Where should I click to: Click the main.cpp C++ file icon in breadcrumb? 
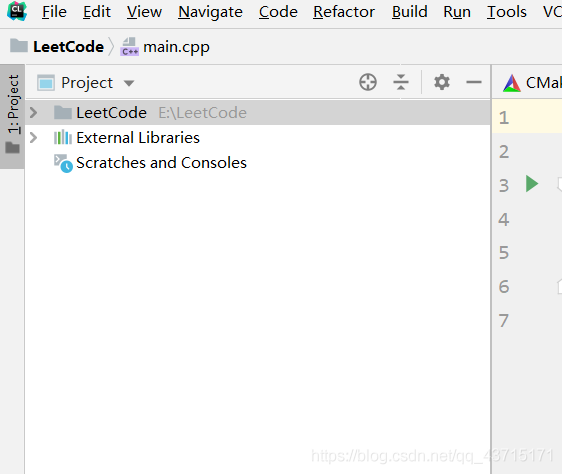pyautogui.click(x=129, y=47)
